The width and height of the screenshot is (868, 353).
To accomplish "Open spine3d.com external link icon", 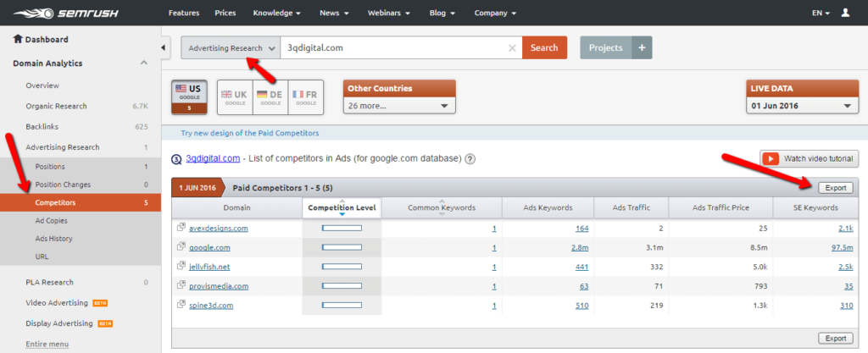I will click(x=181, y=305).
